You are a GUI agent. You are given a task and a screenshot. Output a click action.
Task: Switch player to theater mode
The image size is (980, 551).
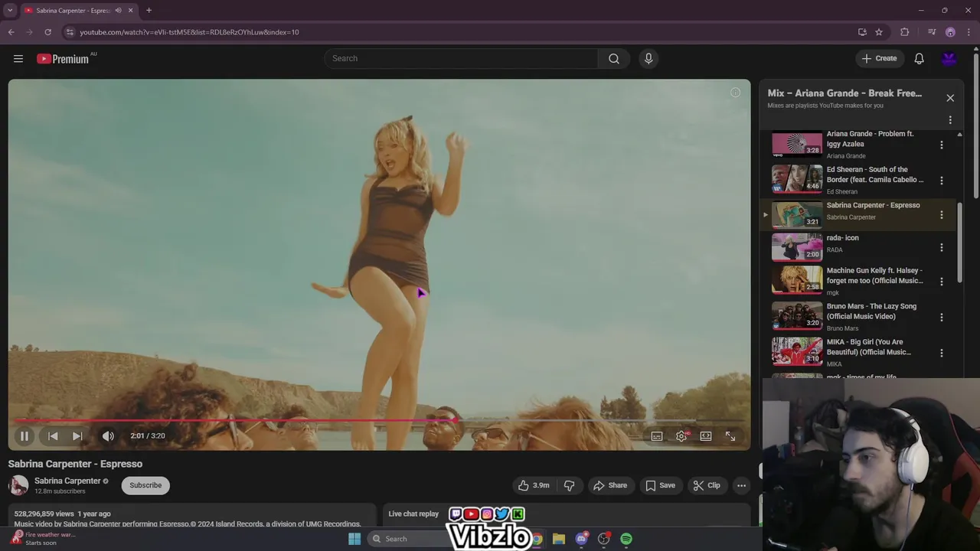pos(706,436)
